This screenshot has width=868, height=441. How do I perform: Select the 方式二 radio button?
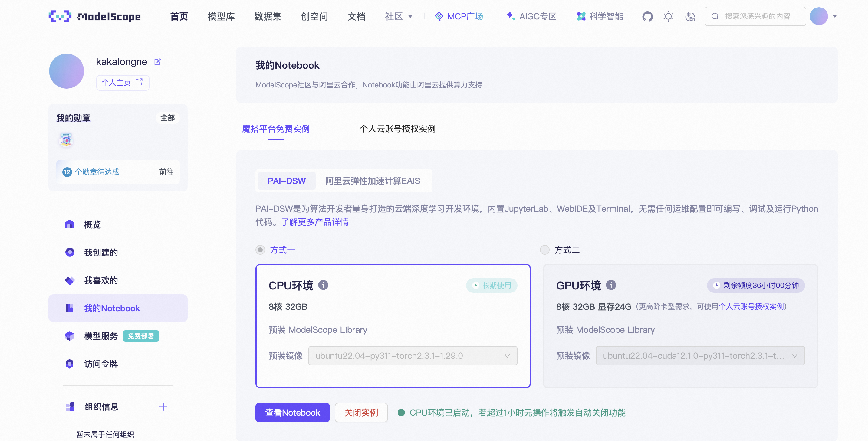[544, 250]
